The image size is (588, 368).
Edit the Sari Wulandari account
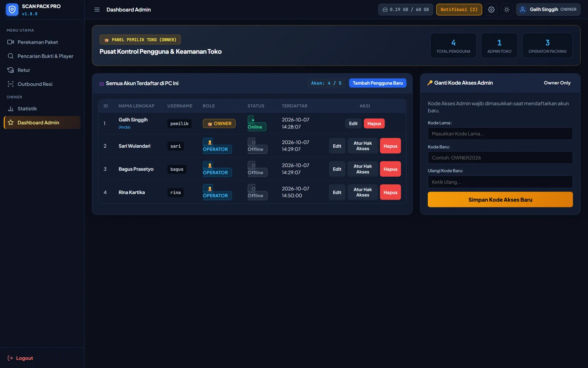(337, 146)
